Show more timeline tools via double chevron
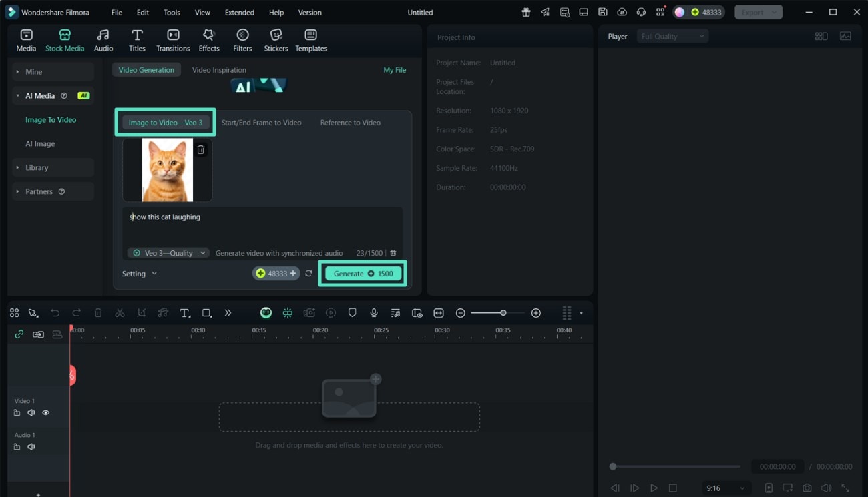 (x=228, y=313)
